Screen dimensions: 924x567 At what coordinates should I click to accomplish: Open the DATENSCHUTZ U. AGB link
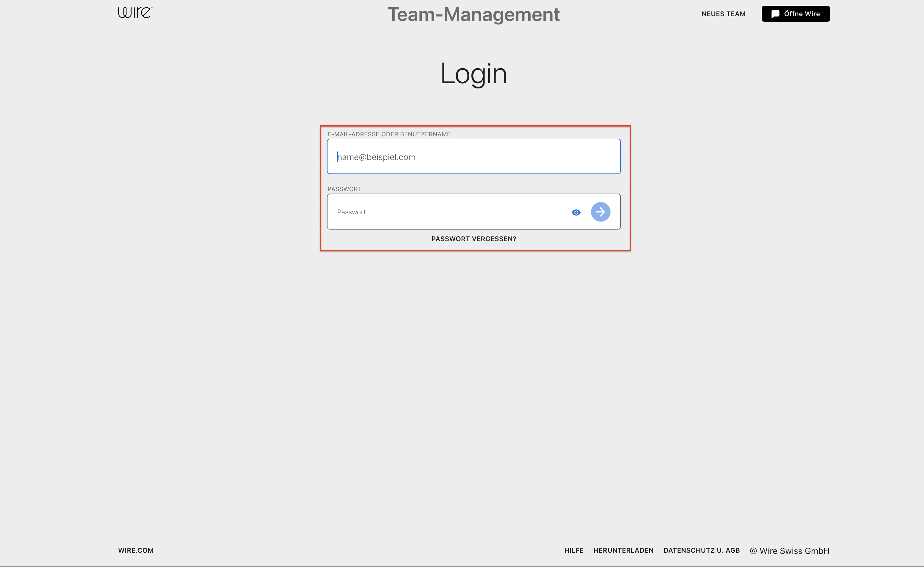tap(701, 550)
